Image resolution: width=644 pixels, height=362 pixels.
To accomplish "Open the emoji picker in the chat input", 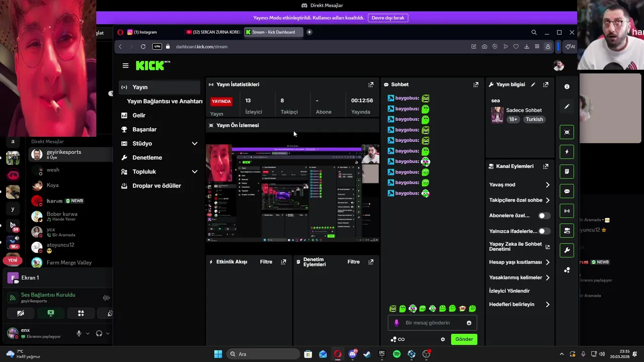I will 469,323.
